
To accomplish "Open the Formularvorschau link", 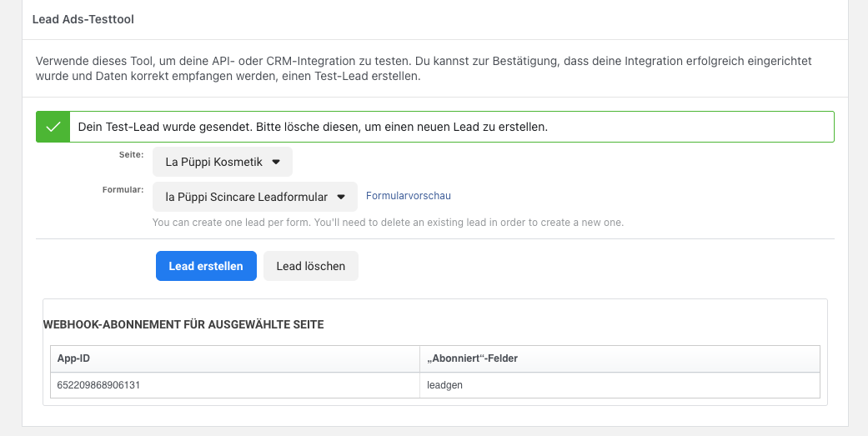I will pyautogui.click(x=409, y=196).
